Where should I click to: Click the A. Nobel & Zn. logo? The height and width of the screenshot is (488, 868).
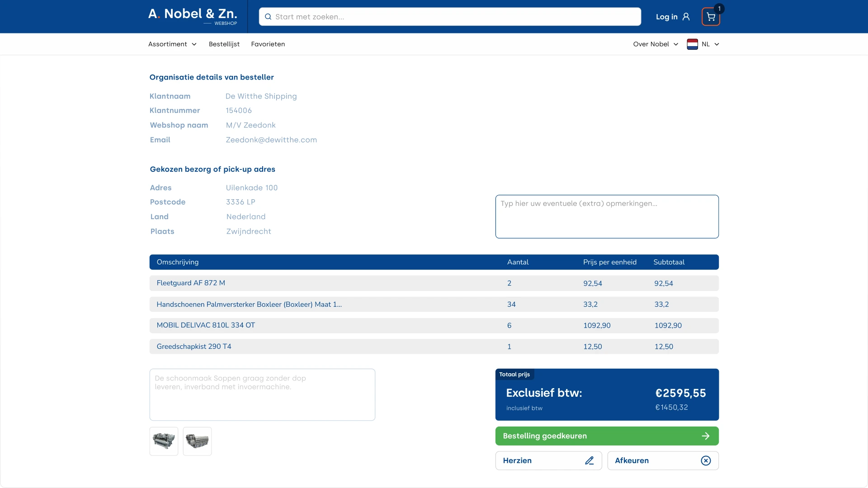193,16
